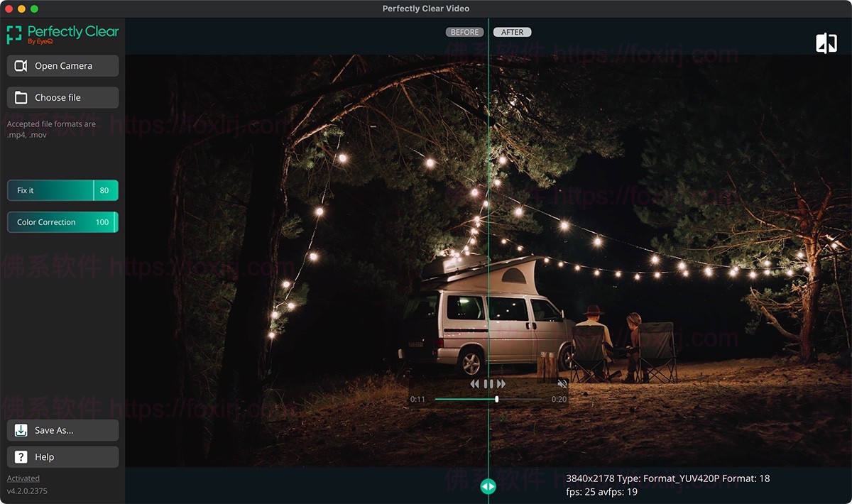Fast forward the video

click(x=501, y=384)
